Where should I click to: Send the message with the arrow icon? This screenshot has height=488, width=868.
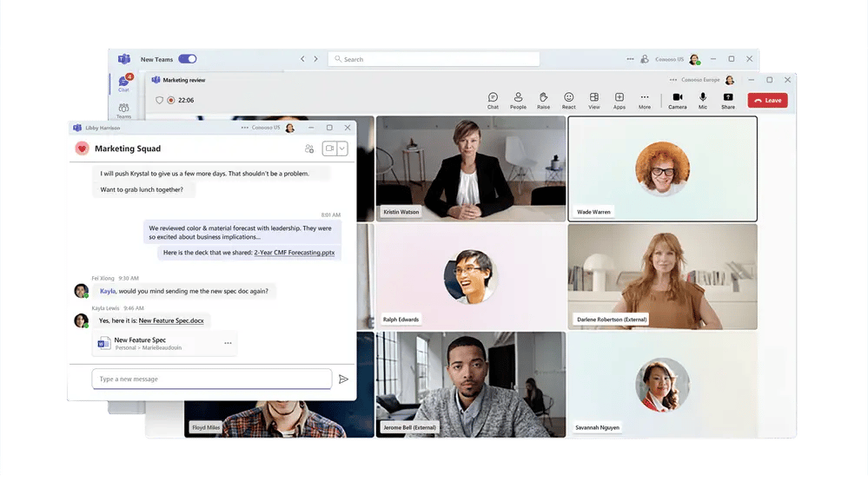[343, 379]
